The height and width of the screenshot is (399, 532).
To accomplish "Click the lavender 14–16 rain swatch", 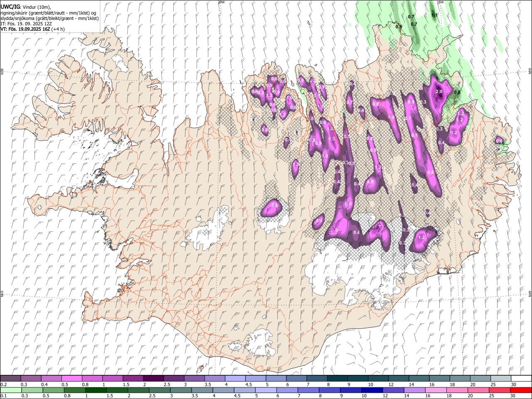I will point(415,390).
